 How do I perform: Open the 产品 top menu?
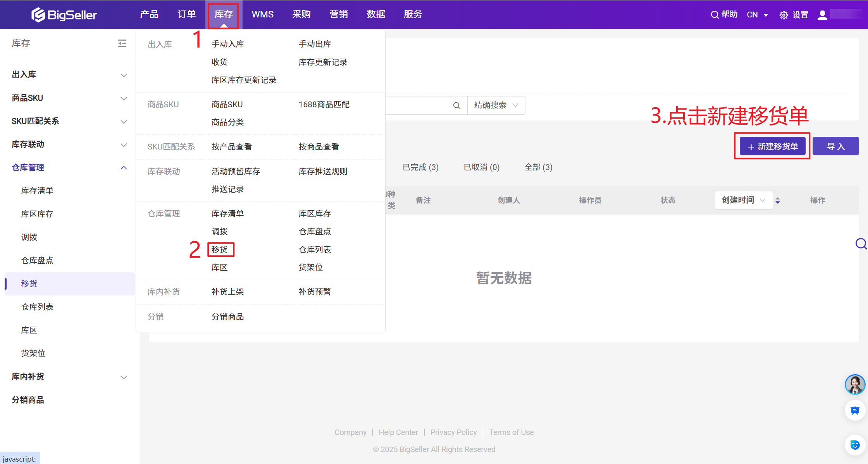[149, 14]
